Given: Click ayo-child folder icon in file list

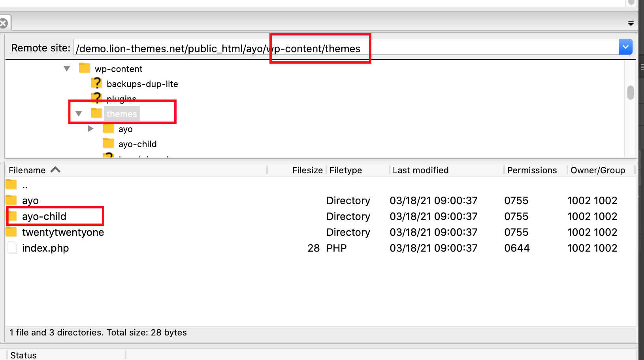Looking at the screenshot, I should click(x=12, y=216).
